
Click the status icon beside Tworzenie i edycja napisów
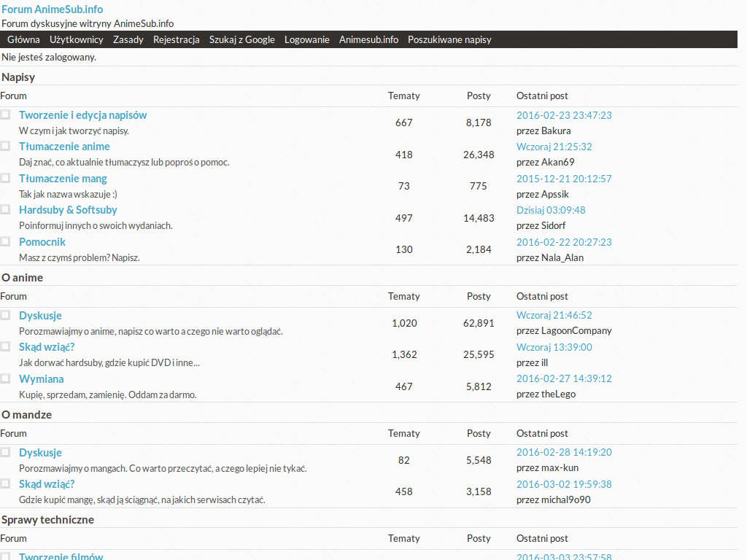[x=5, y=114]
